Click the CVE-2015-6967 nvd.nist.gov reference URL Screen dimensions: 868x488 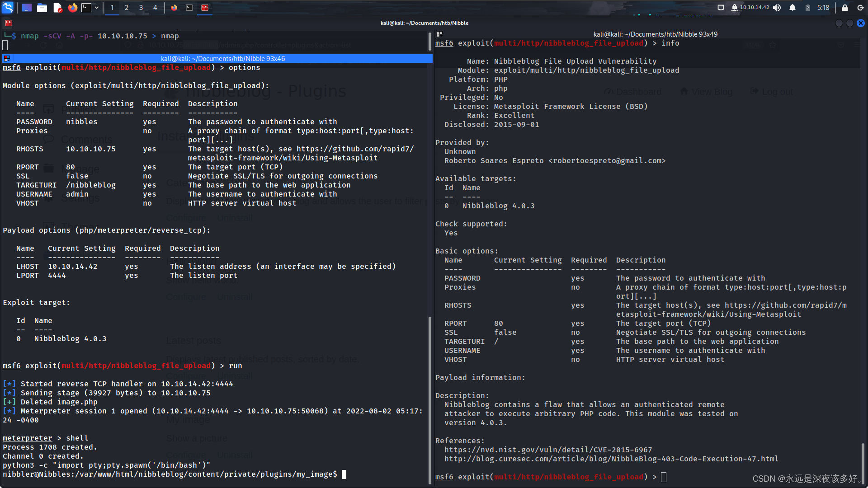tap(548, 450)
